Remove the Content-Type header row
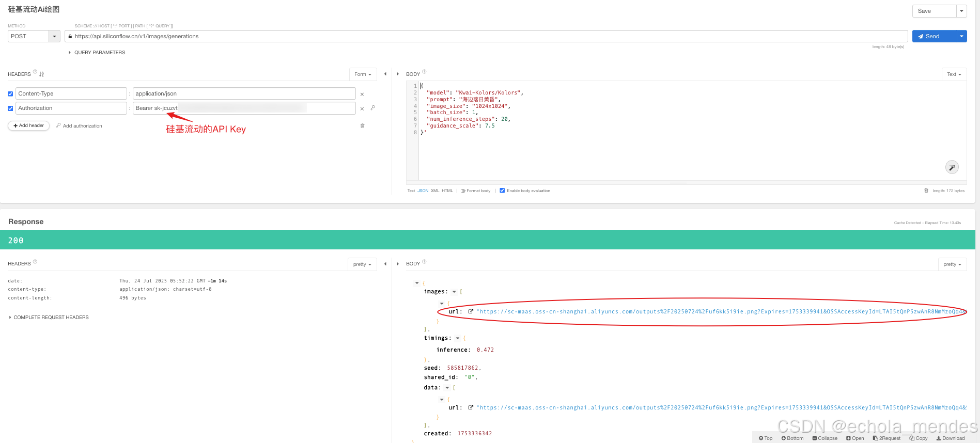Screen dimensions: 980x443 (x=362, y=94)
